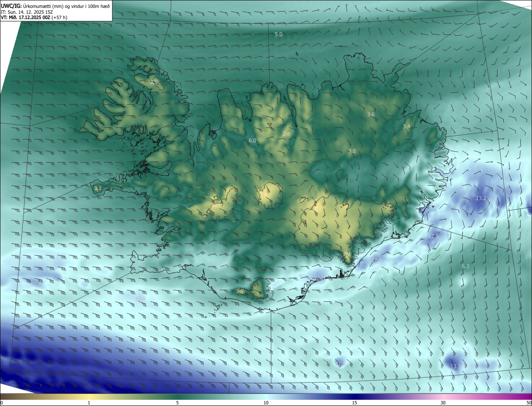Click the 5.0 value north of Iceland
The image size is (532, 406).
click(278, 34)
